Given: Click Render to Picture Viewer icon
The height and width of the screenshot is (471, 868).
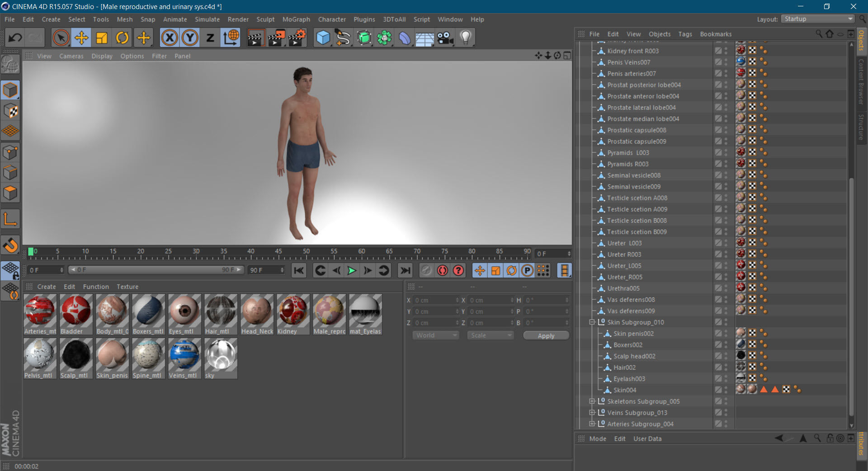Looking at the screenshot, I should (x=276, y=38).
